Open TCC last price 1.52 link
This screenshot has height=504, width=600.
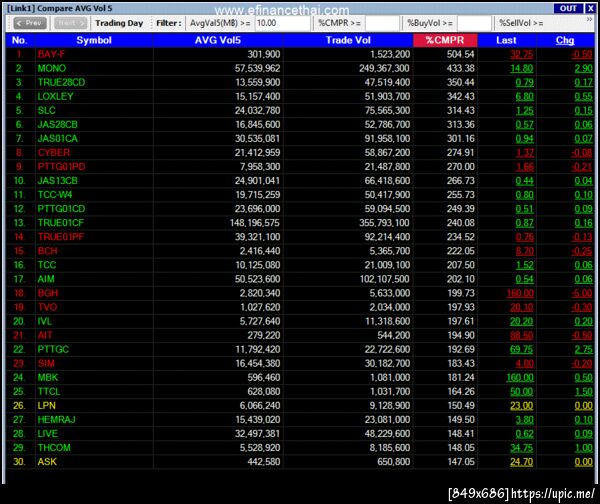(525, 265)
